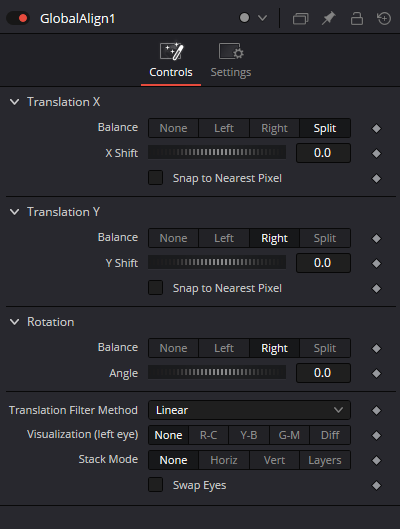Screen dimensions: 400x529
Task: Open the versions window icon in header
Action: (x=300, y=18)
